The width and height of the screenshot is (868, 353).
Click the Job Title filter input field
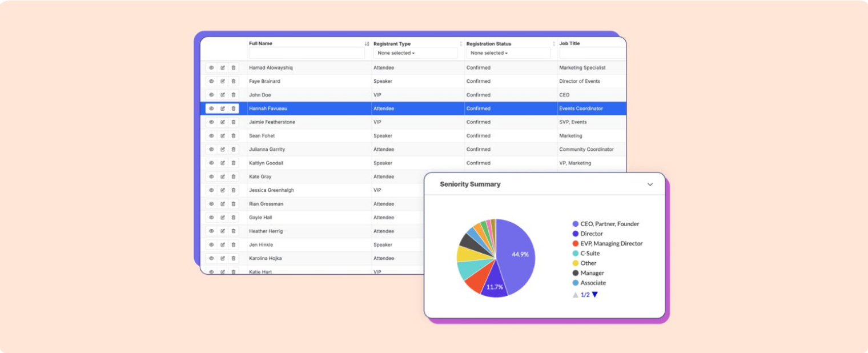592,53
